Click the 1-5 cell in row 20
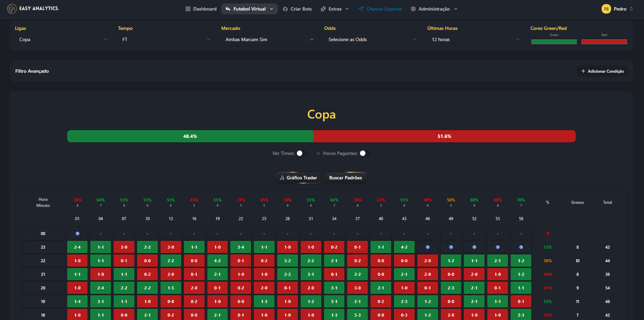The height and width of the screenshot is (320, 644). pos(171,288)
